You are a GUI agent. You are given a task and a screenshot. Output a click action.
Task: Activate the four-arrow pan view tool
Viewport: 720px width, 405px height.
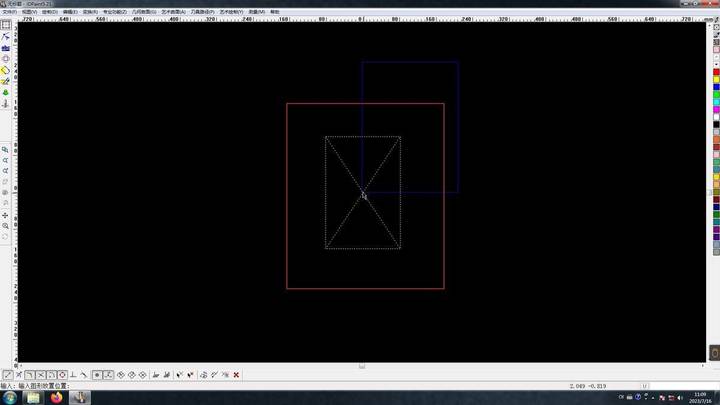point(6,215)
